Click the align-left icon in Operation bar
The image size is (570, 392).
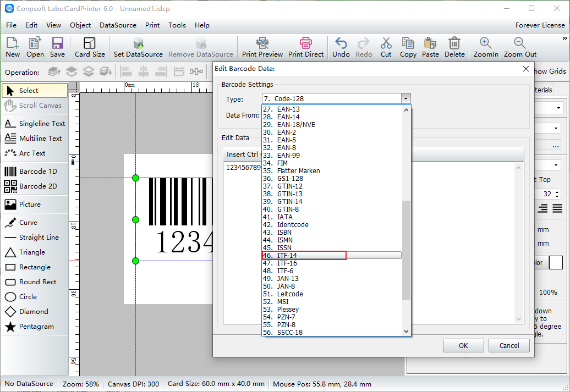point(126,71)
